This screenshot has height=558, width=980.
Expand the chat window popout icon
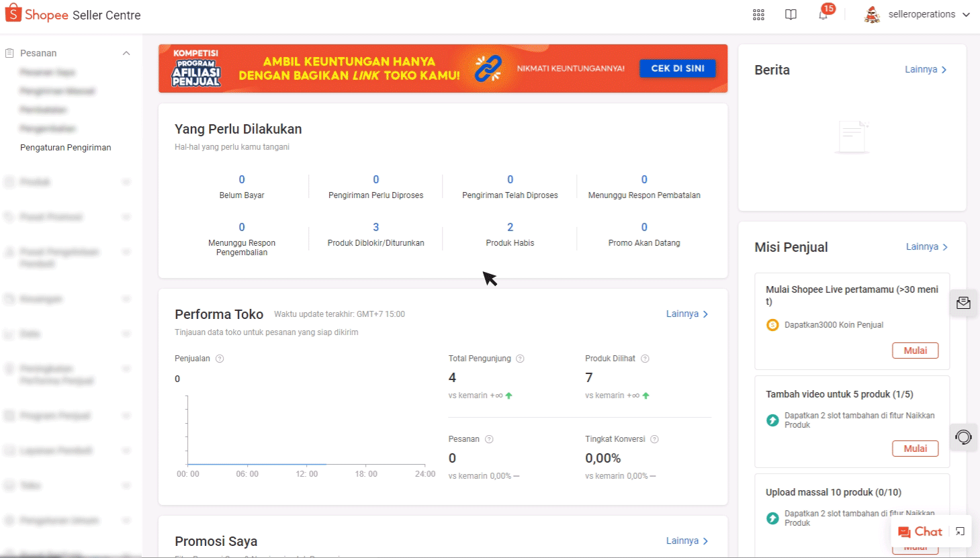(x=961, y=531)
